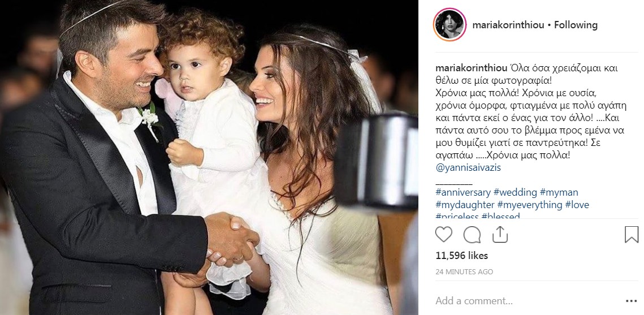View the 11,596 likes list
Screen dimensions: 644x315
pyautogui.click(x=461, y=256)
